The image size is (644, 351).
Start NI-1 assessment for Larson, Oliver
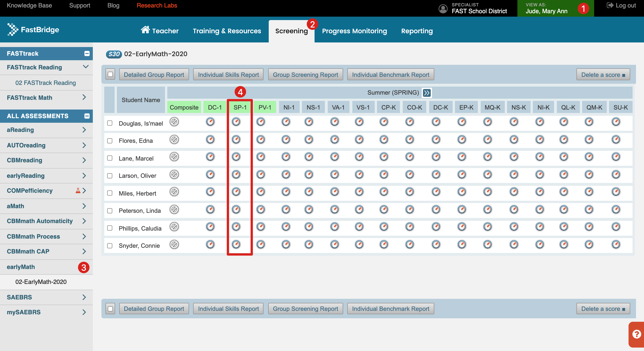point(286,175)
